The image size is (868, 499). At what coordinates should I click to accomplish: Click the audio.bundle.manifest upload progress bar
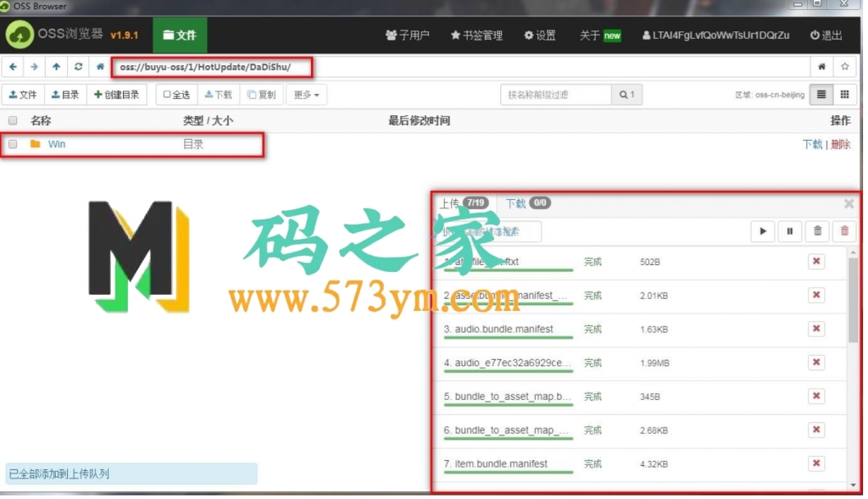pyautogui.click(x=509, y=337)
